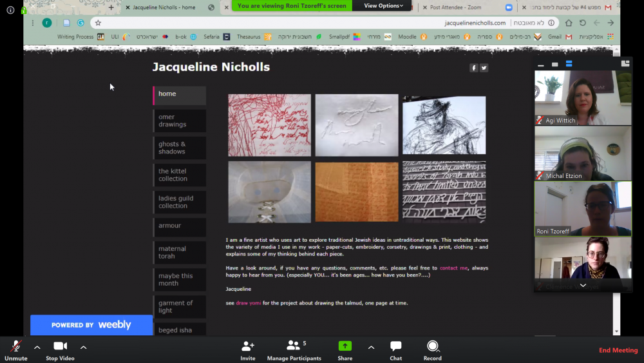
Task: Click the browser home icon
Action: click(x=569, y=23)
